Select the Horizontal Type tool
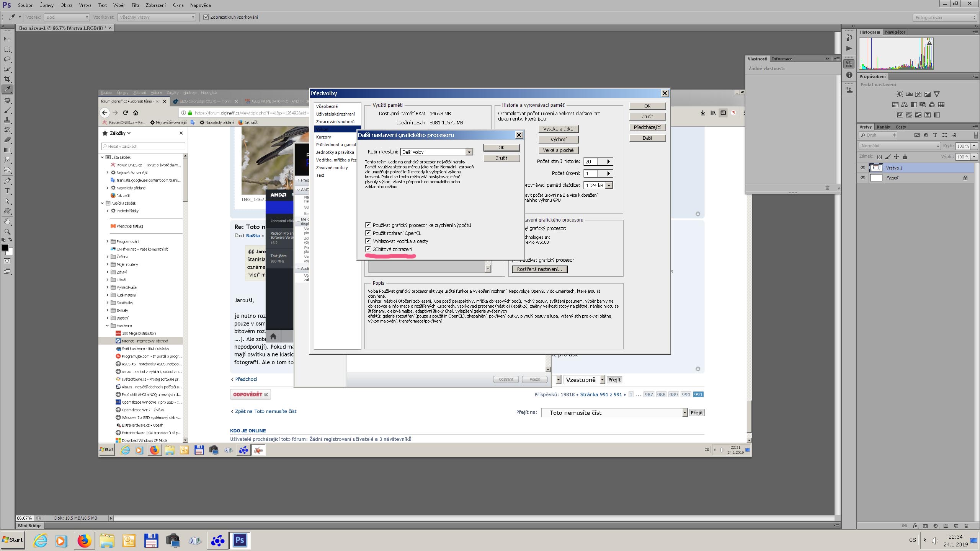The width and height of the screenshot is (980, 551). 7,191
